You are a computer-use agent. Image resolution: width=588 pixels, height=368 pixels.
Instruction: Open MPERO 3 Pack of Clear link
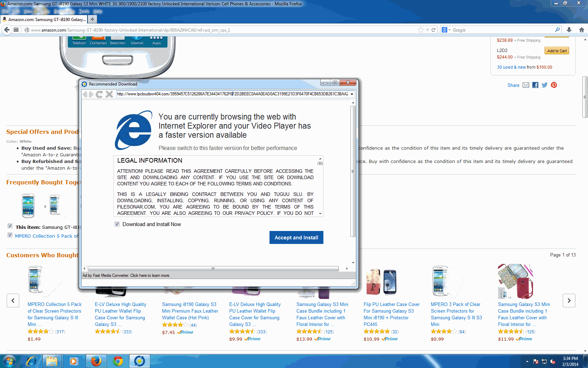click(456, 314)
